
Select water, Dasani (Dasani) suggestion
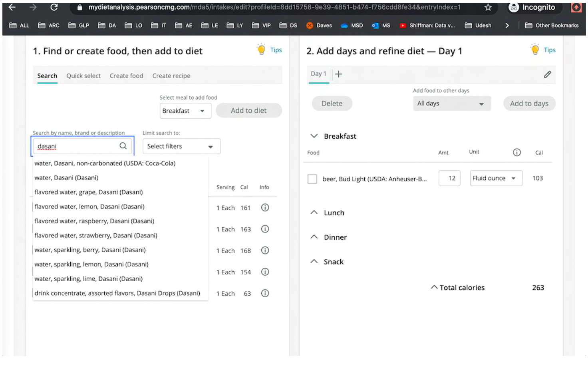66,178
